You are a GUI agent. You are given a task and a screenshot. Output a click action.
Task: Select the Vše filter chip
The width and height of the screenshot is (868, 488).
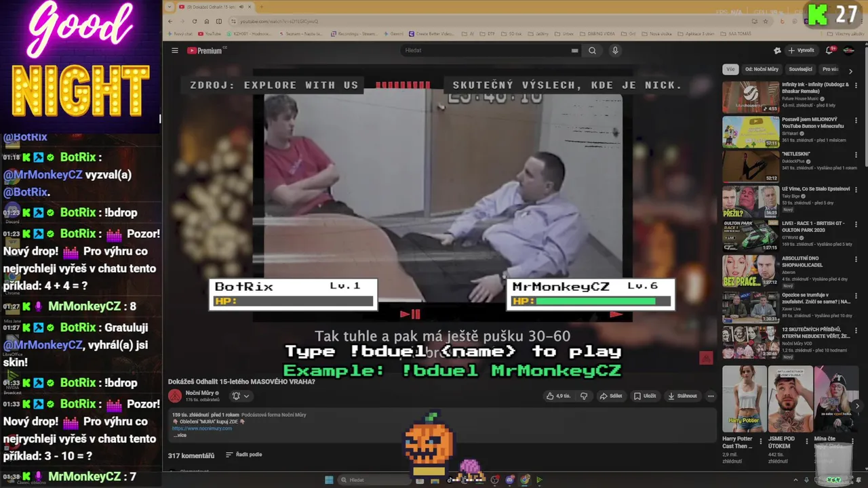tap(730, 69)
